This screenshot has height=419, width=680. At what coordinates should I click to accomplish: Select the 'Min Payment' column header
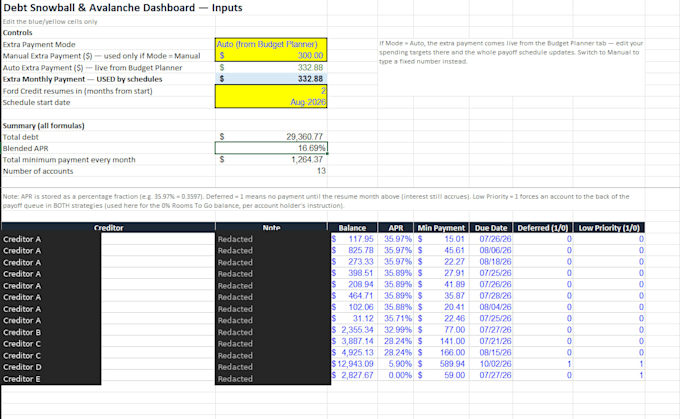coord(441,228)
